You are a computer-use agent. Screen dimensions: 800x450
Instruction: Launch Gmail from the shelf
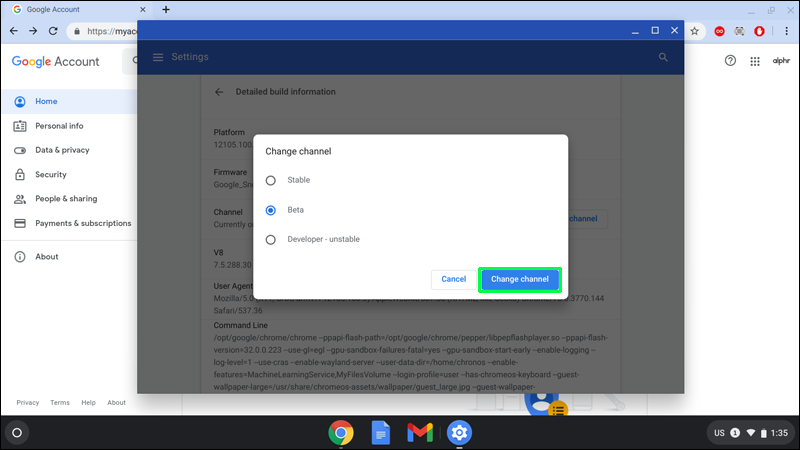coord(420,433)
